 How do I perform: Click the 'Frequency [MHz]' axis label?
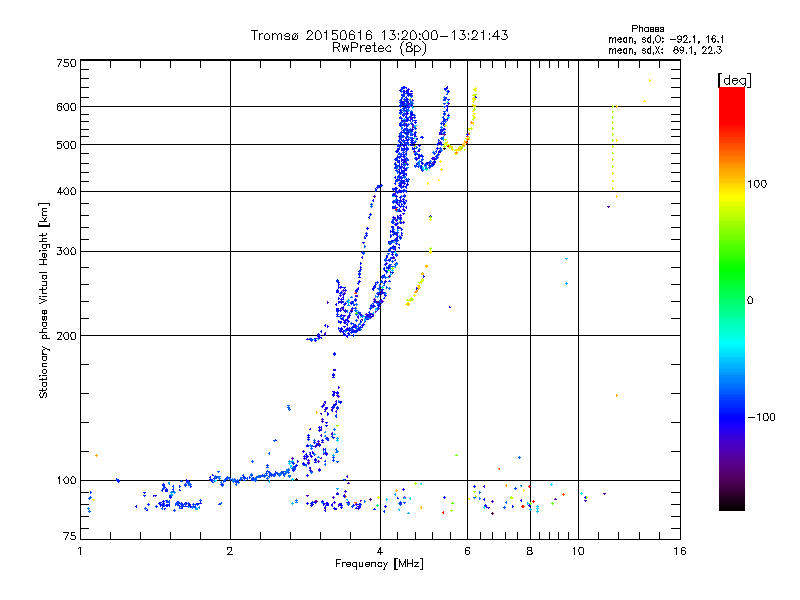pyautogui.click(x=380, y=564)
